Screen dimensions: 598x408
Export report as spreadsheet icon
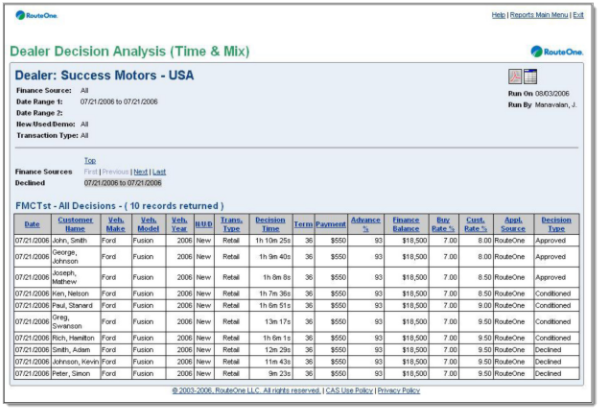coord(530,77)
